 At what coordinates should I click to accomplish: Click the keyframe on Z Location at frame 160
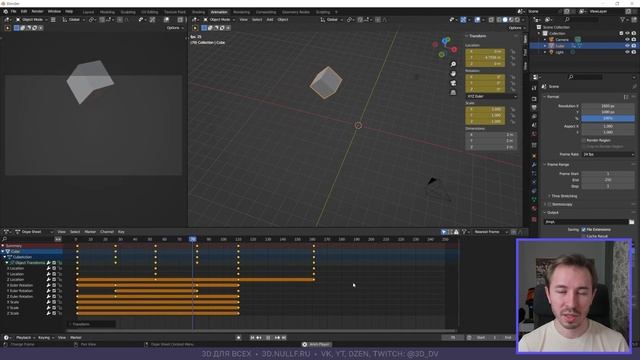(314, 280)
